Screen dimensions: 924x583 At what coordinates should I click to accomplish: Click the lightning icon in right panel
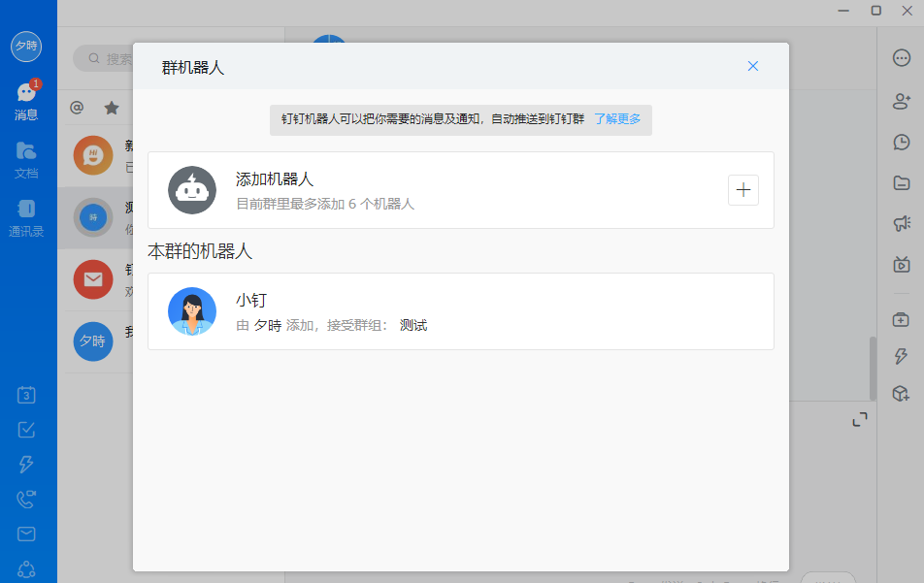pyautogui.click(x=901, y=356)
